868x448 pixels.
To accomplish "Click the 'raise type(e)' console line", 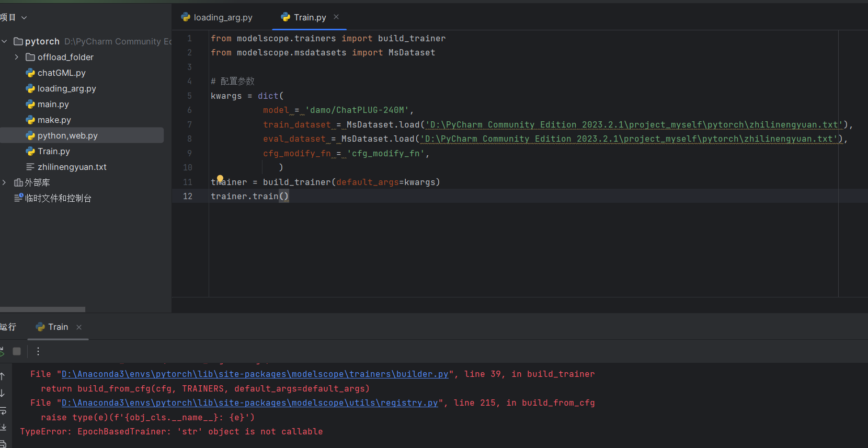I will pyautogui.click(x=148, y=418).
